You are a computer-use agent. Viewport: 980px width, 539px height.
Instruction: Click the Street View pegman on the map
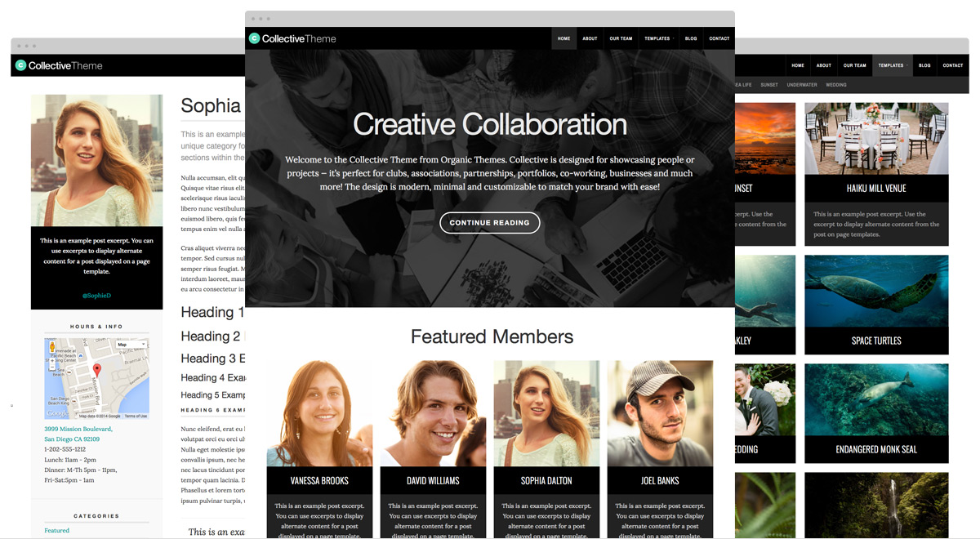click(52, 345)
